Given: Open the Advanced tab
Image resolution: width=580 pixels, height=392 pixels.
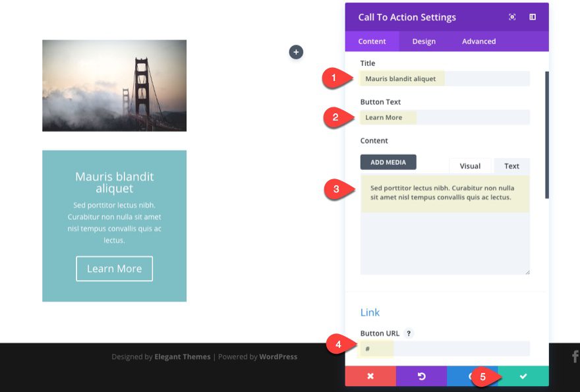Looking at the screenshot, I should (478, 42).
